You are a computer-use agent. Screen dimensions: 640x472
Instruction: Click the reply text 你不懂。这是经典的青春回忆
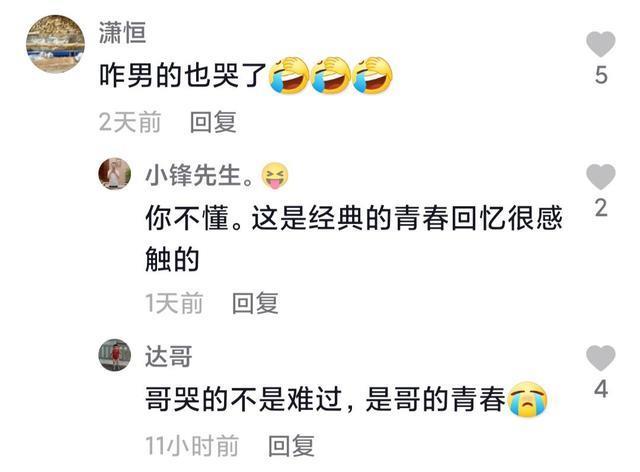[325, 218]
